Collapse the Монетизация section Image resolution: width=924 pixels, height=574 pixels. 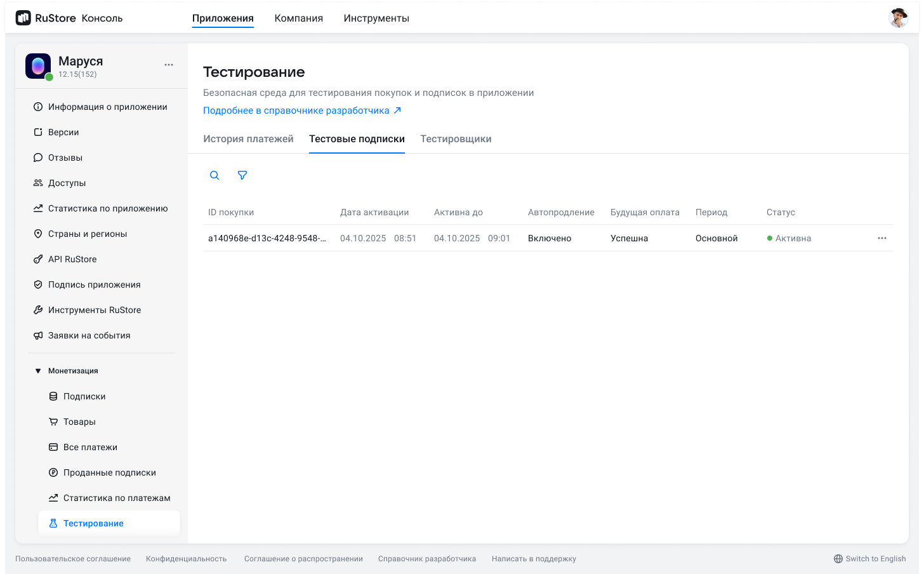click(x=72, y=370)
